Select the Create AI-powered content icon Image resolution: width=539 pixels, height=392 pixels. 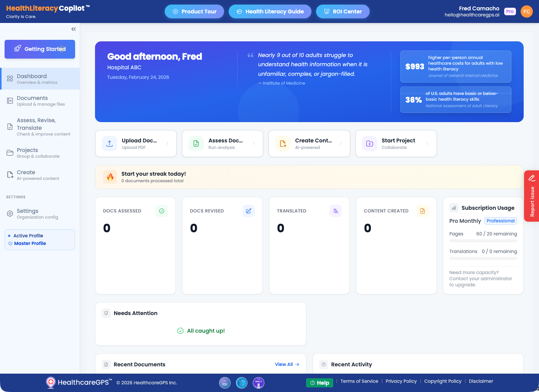pyautogui.click(x=10, y=175)
